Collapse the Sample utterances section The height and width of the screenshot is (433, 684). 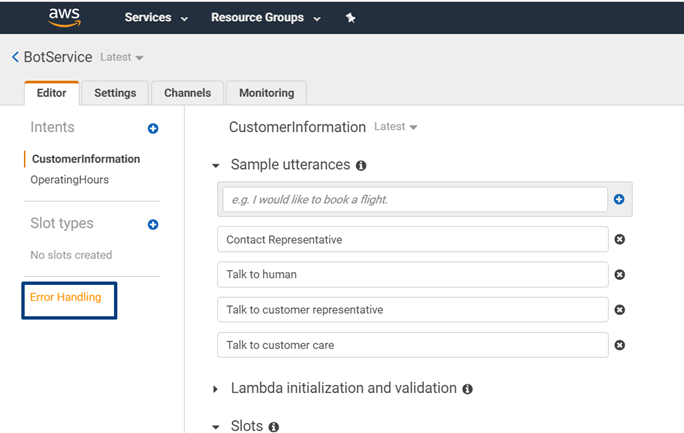point(216,166)
